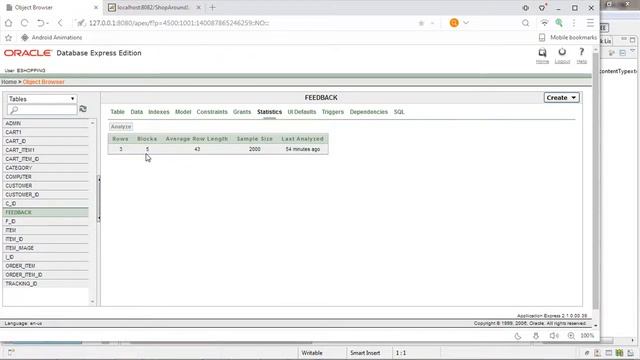The image size is (640, 360).
Task: Select the CUSTOMER table
Action: 46,186
